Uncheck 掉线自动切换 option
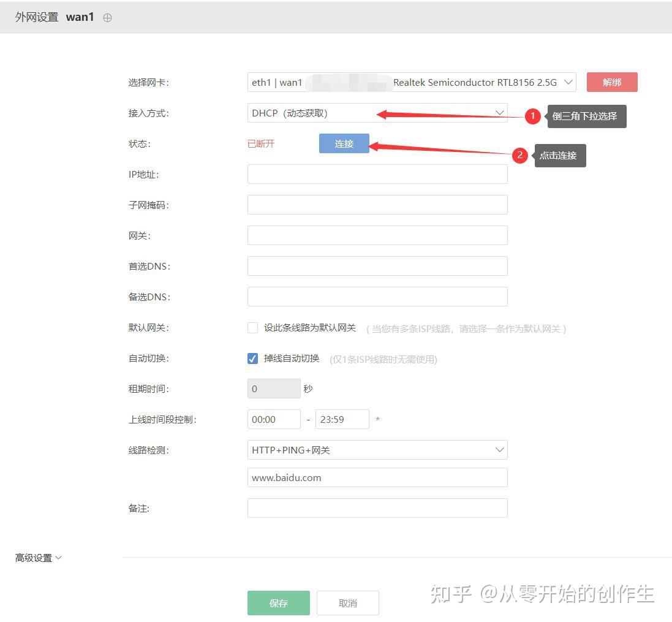The image size is (672, 622). pyautogui.click(x=252, y=358)
